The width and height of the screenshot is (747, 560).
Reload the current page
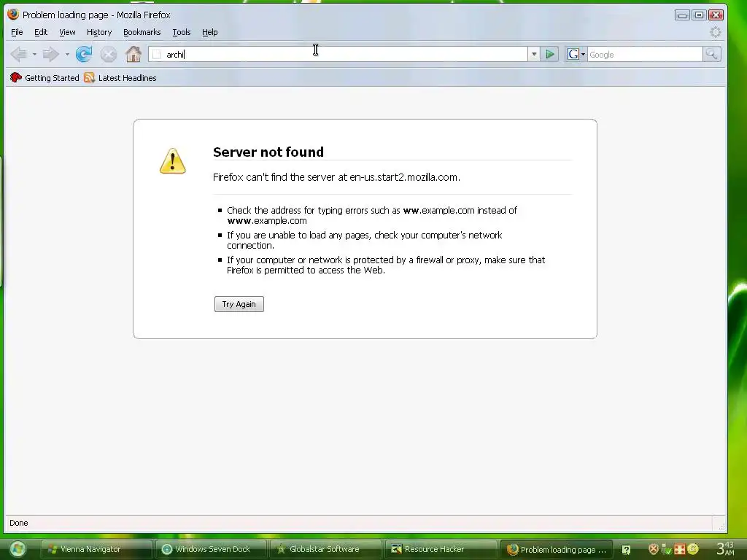click(84, 54)
